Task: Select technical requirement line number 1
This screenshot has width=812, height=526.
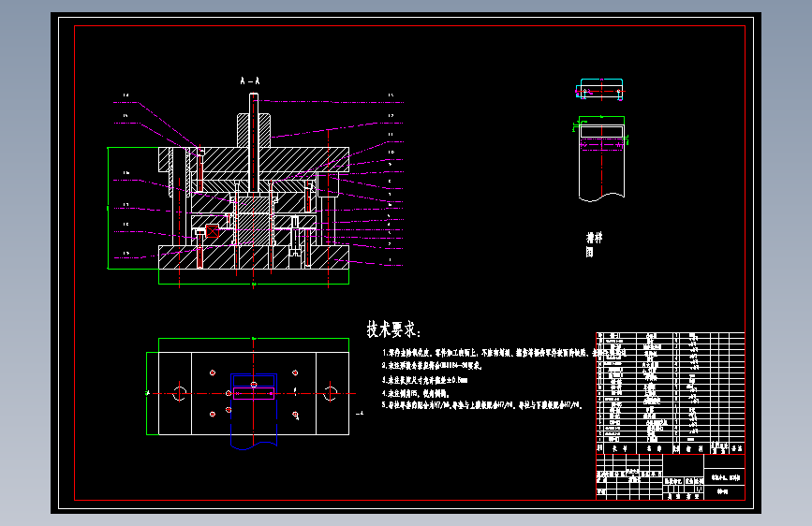Action: (x=504, y=353)
